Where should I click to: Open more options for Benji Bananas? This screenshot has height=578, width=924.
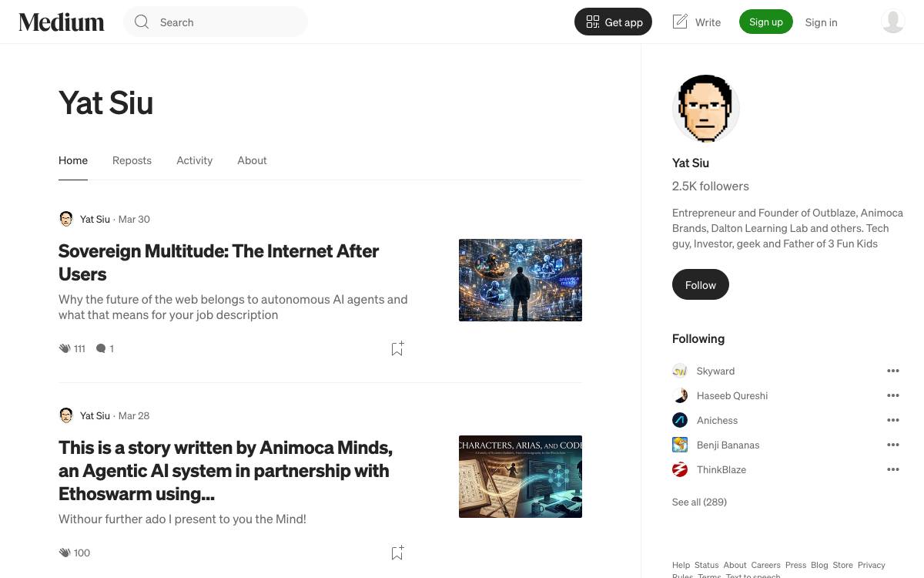(x=893, y=445)
